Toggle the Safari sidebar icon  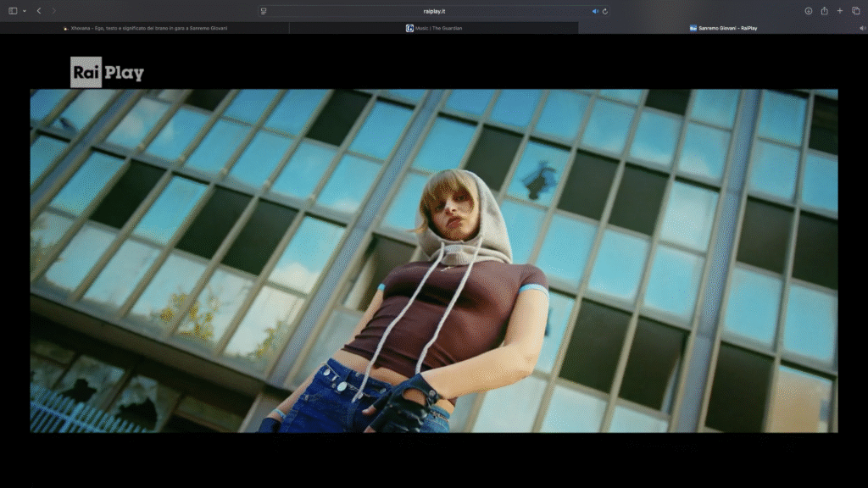tap(13, 11)
